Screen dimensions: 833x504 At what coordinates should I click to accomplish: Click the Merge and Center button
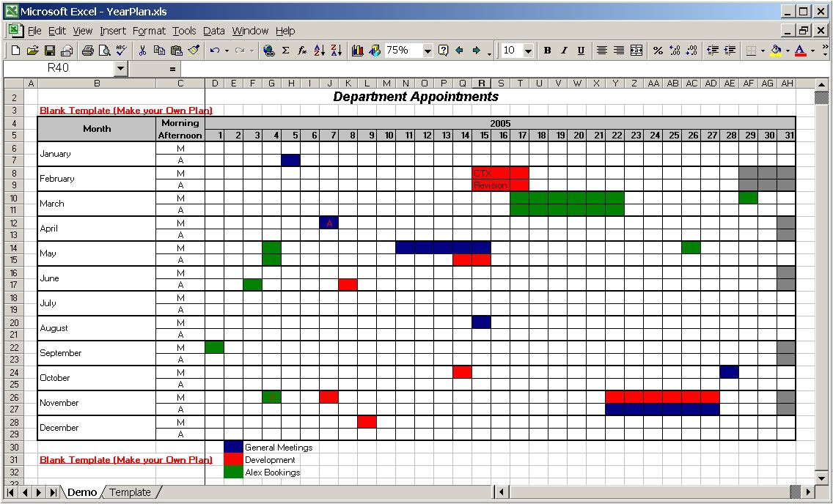pyautogui.click(x=636, y=51)
